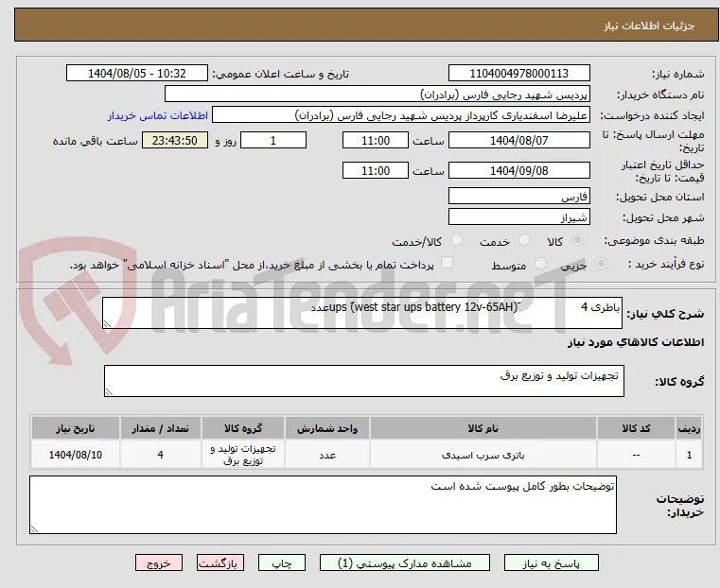Select the متوسط purchase type radio
This screenshot has width=720, height=588.
click(x=541, y=264)
